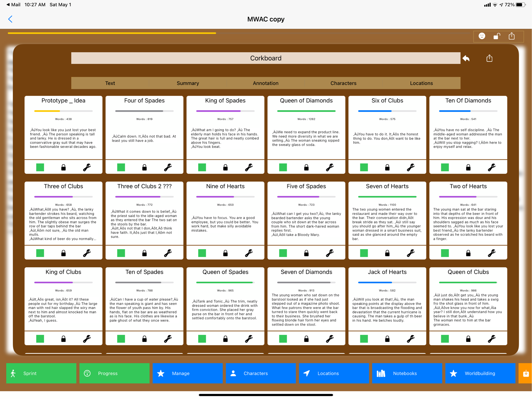This screenshot has width=532, height=399.
Task: Open the Worldbuilding section
Action: pyautogui.click(x=480, y=373)
